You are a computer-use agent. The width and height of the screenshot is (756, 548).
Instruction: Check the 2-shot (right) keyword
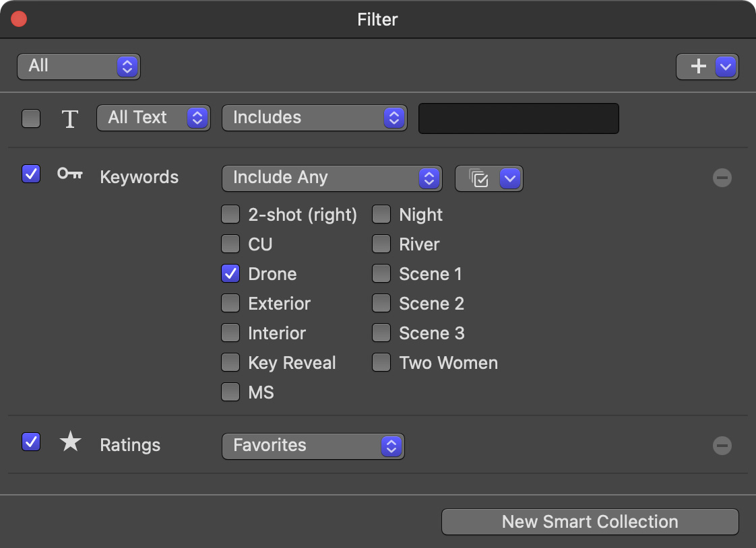230,214
